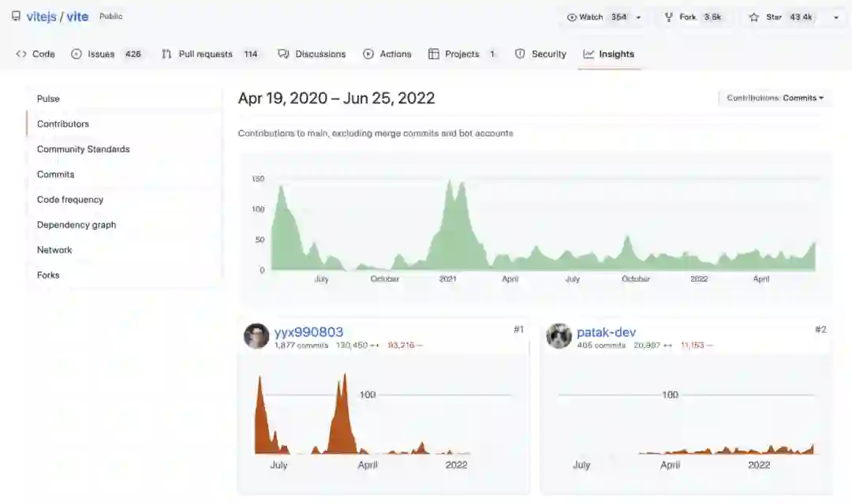Open patak-dev's 406 commits link
This screenshot has height=504, width=852.
click(601, 345)
